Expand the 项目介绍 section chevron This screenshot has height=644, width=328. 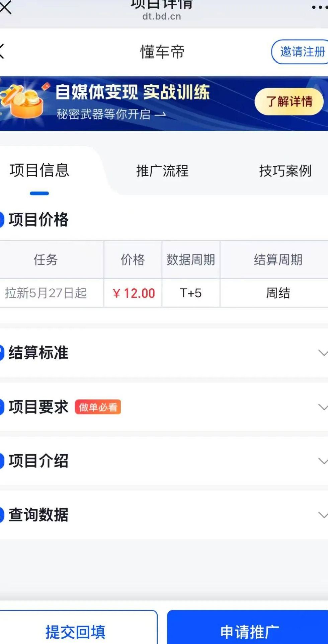(x=322, y=461)
